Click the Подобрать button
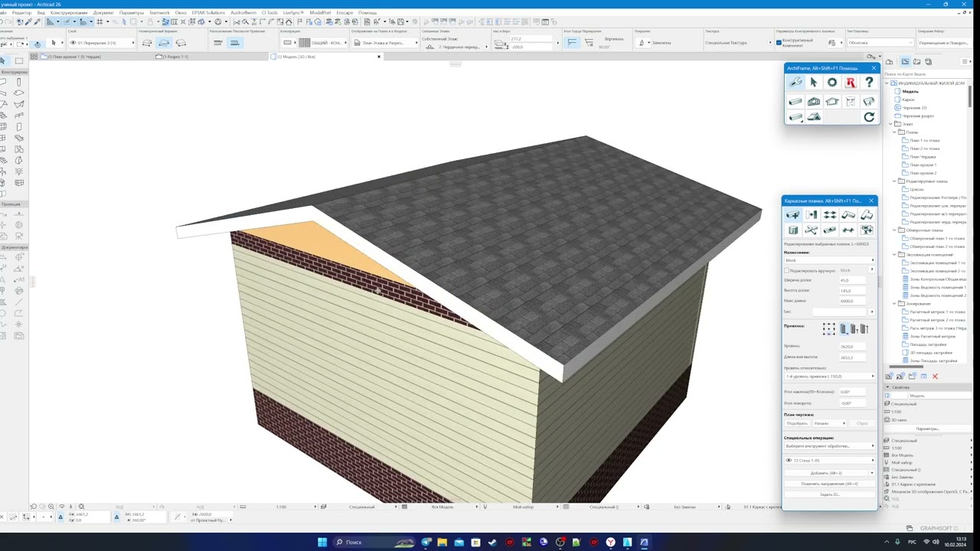 (797, 423)
